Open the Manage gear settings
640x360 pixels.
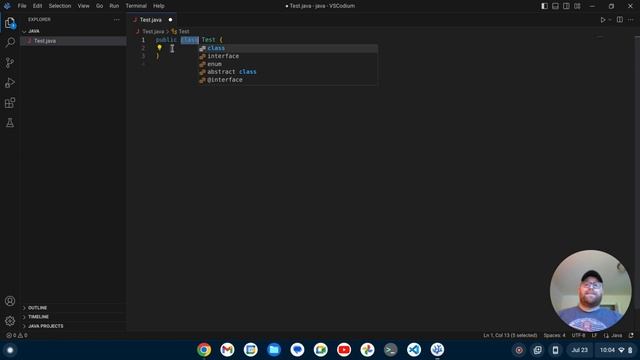(10, 321)
